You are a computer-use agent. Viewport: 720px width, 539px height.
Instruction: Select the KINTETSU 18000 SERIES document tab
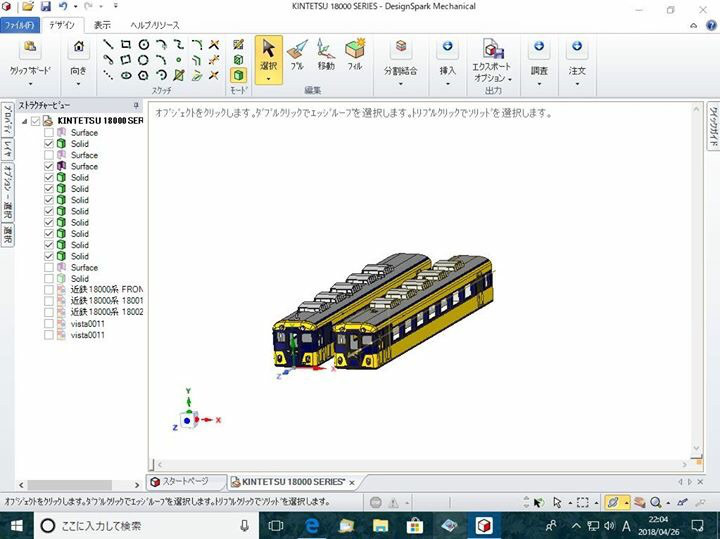pos(293,482)
